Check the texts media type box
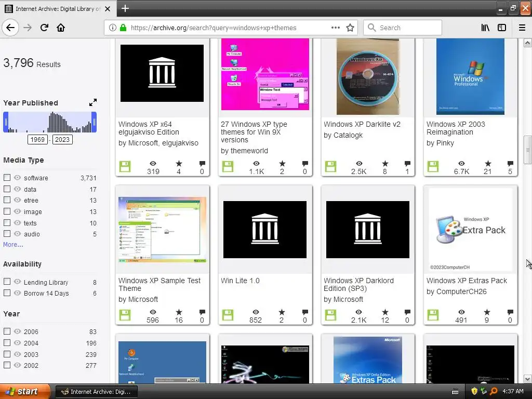This screenshot has height=399, width=532. click(7, 222)
